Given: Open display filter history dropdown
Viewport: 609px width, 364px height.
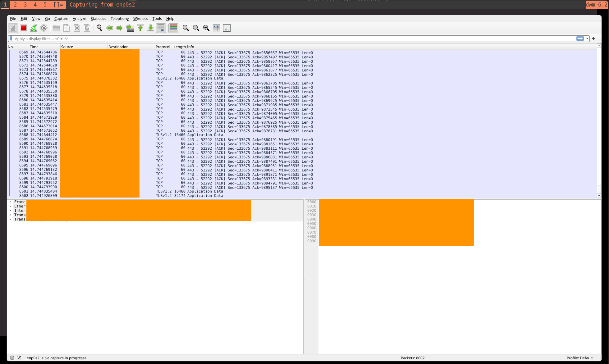Looking at the screenshot, I should pos(587,39).
